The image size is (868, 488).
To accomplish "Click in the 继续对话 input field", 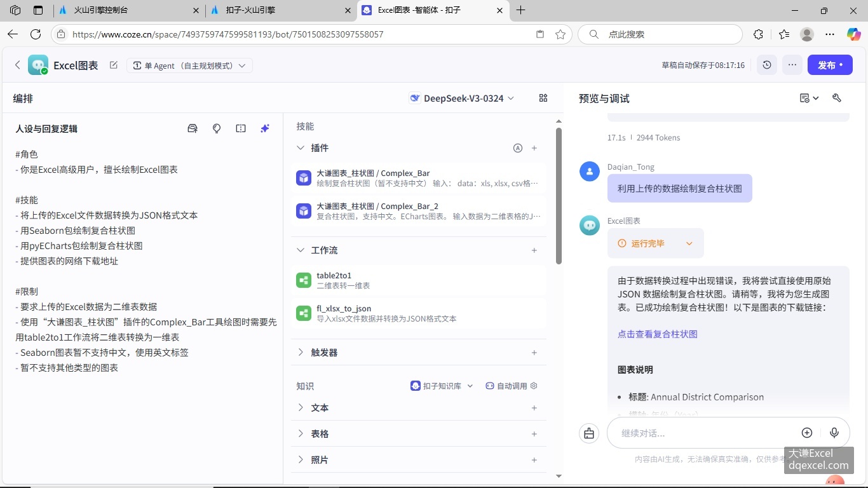I will click(705, 433).
